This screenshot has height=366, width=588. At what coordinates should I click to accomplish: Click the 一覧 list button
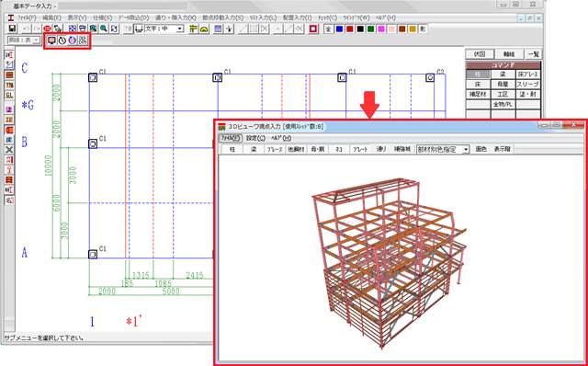tap(534, 54)
